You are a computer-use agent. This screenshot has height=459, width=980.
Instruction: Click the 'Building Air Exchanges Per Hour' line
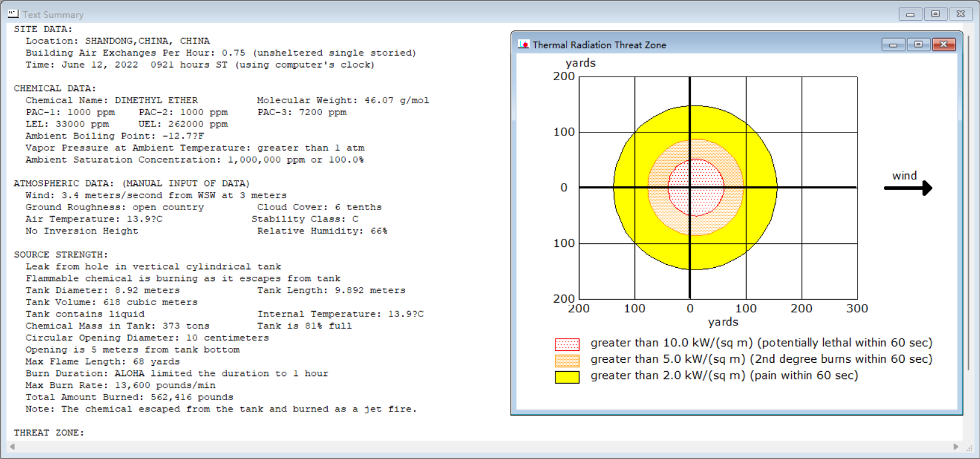[221, 53]
